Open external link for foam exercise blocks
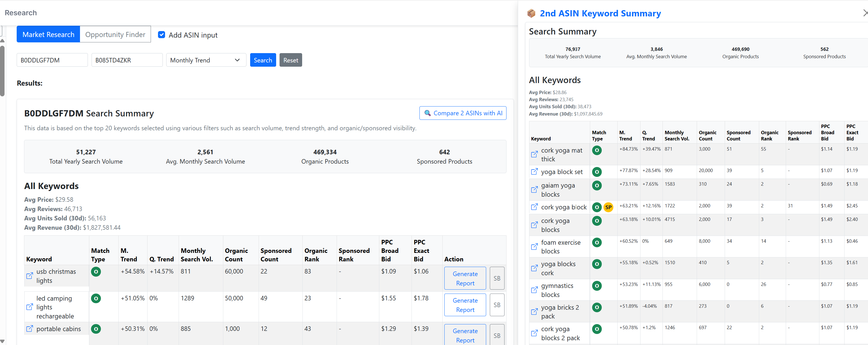This screenshot has width=868, height=345. 534,247
